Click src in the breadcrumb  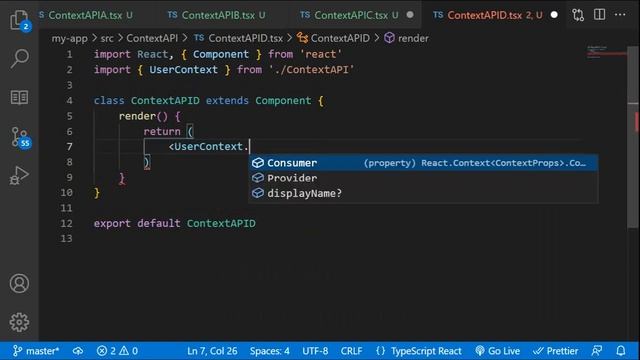[x=107, y=38]
